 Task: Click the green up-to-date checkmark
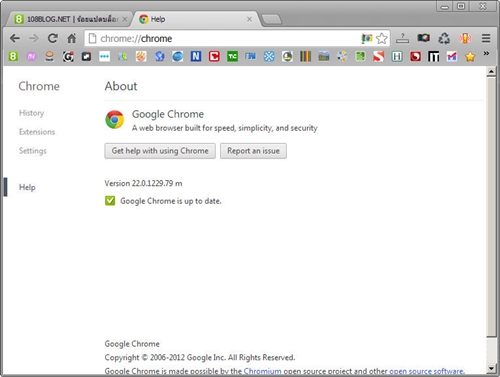(x=110, y=201)
